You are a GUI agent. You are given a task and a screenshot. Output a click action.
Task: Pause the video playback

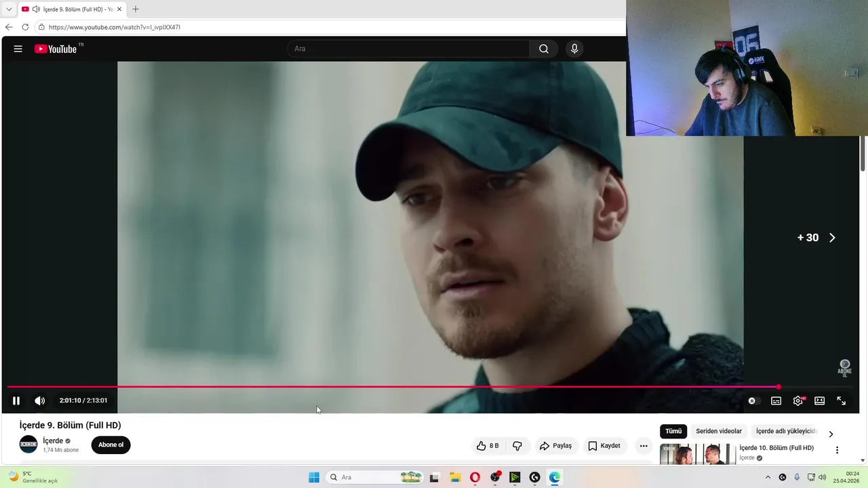[x=16, y=401]
